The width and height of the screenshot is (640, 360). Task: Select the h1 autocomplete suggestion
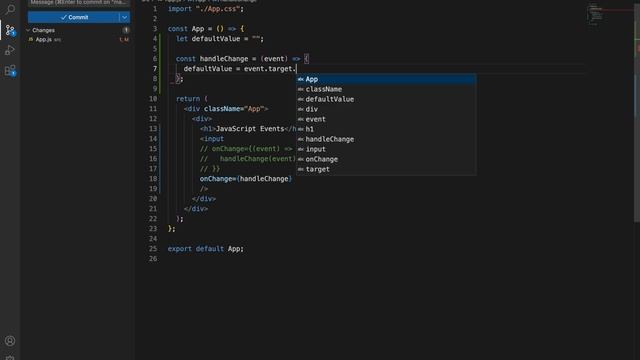click(x=386, y=129)
